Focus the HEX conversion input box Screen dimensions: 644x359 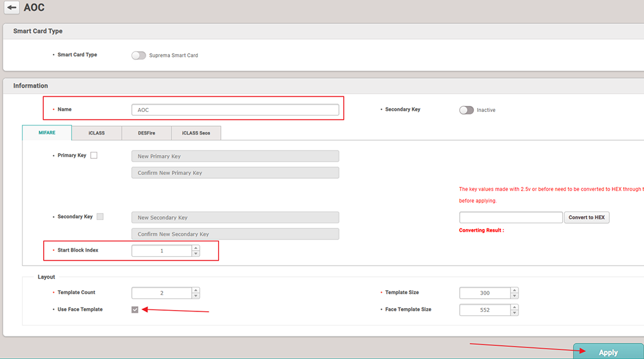[x=511, y=217]
